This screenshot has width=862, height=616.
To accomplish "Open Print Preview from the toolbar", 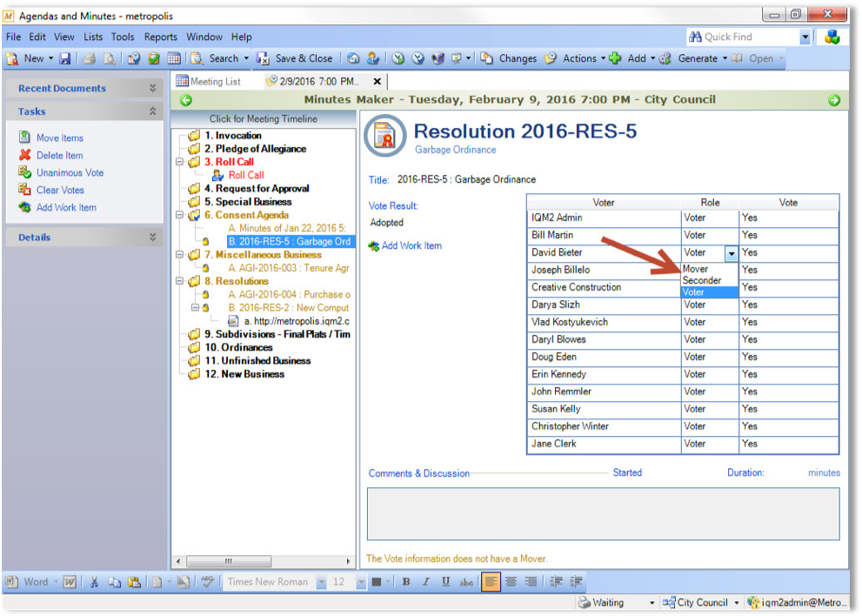I will (x=110, y=58).
